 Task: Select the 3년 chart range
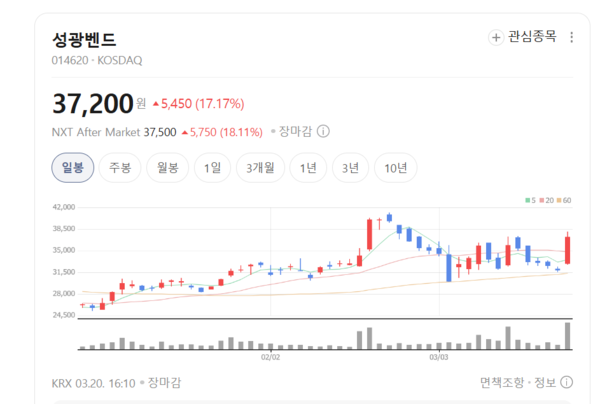pos(349,168)
